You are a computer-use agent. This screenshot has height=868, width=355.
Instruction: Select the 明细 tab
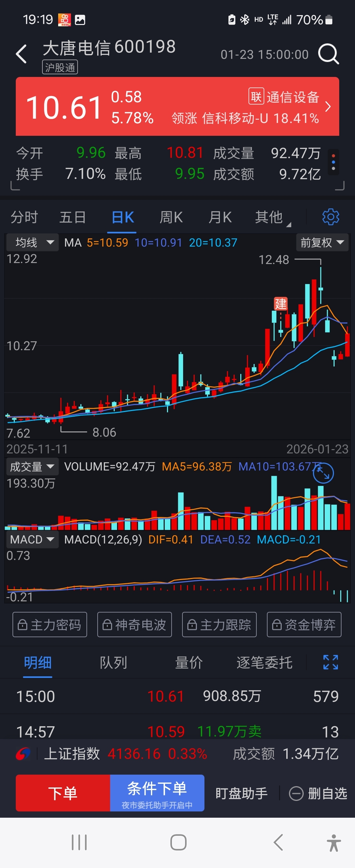point(37,663)
